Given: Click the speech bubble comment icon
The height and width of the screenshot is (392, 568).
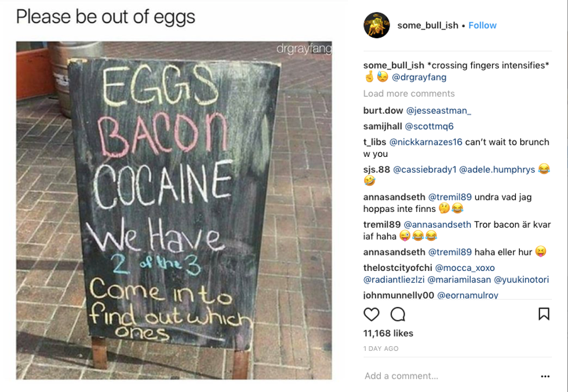Looking at the screenshot, I should (x=398, y=314).
